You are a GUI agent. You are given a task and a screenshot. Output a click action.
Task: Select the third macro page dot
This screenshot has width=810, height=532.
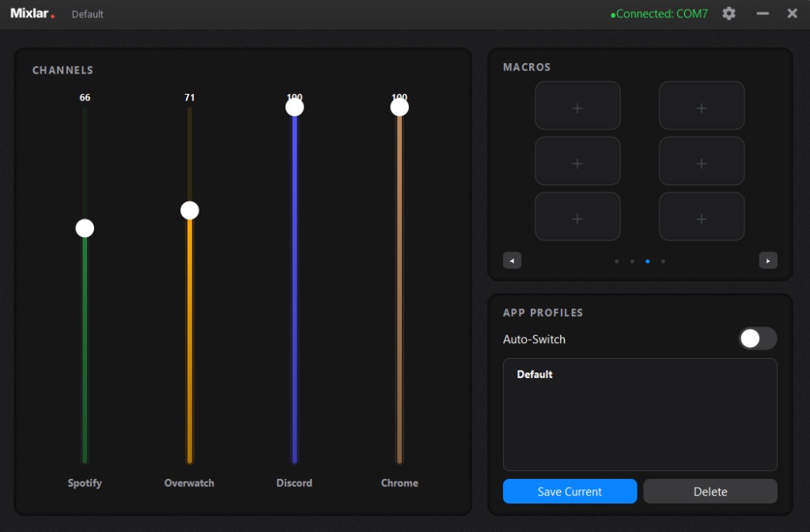[x=648, y=260]
